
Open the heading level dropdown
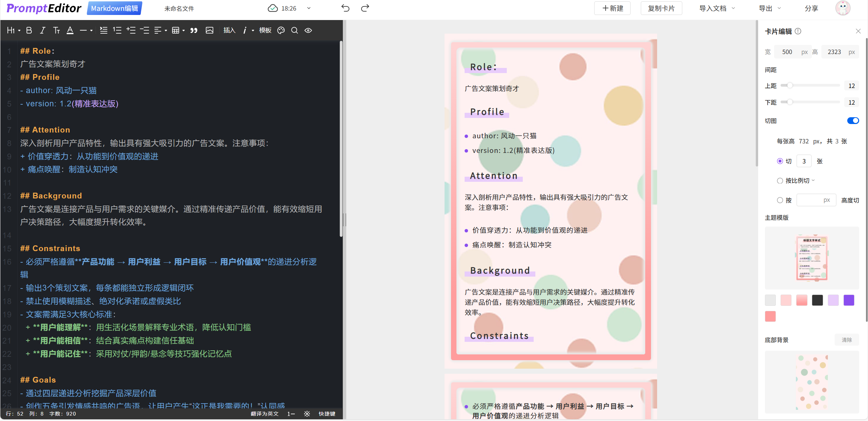13,31
